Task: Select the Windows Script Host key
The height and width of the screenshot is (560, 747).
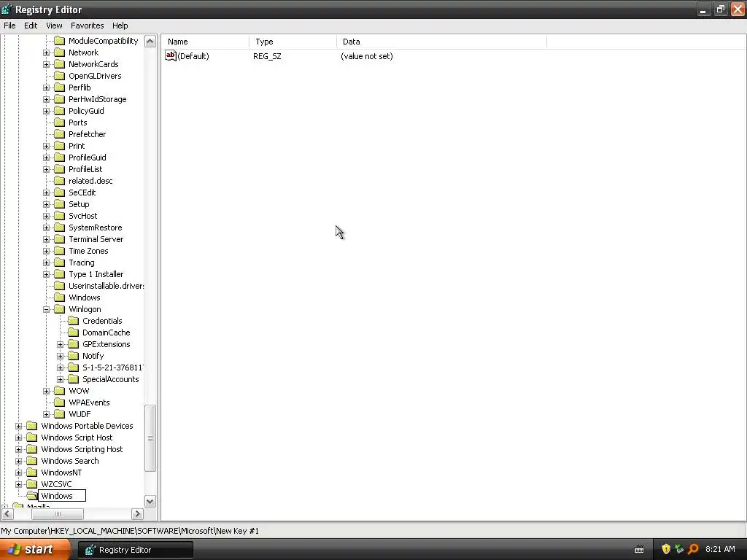Action: click(x=77, y=437)
